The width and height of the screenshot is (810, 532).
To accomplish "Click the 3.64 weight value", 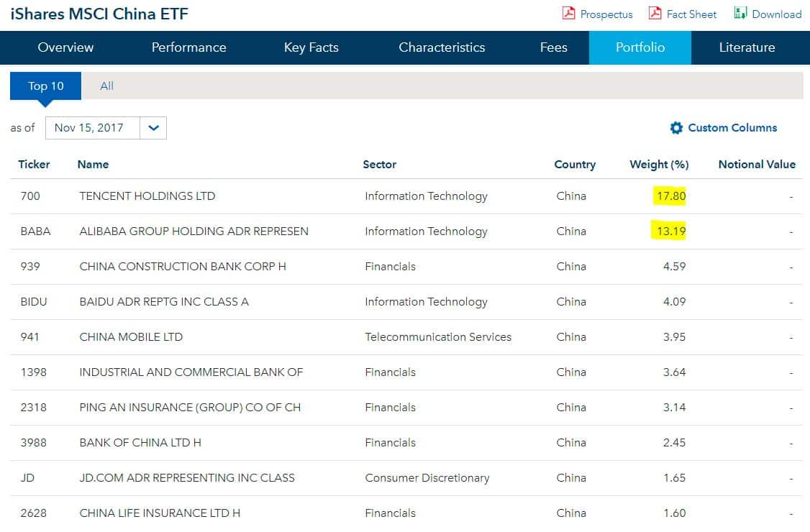I will 674,372.
